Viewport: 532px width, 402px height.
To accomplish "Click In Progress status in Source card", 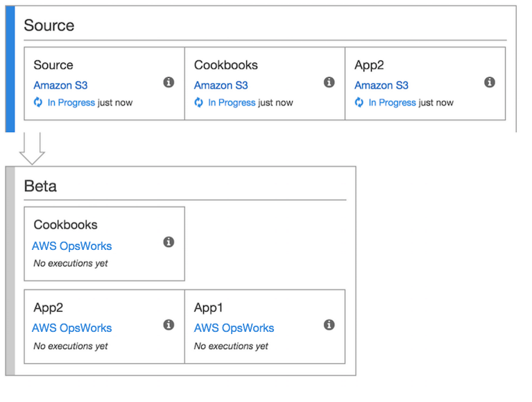I will pyautogui.click(x=71, y=103).
